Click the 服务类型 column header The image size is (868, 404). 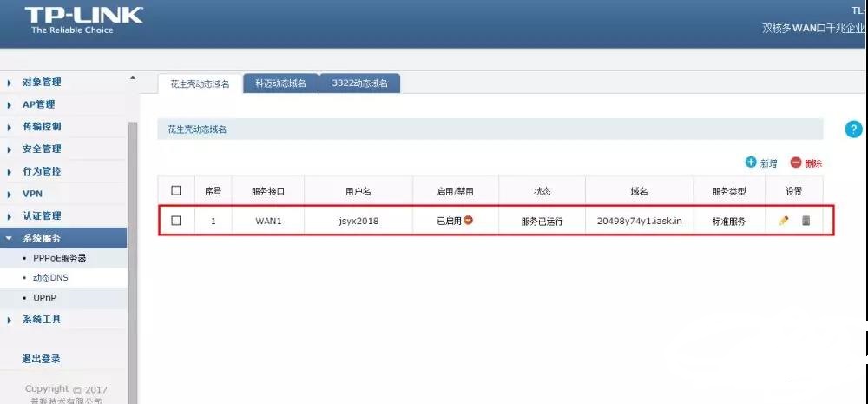click(x=729, y=191)
